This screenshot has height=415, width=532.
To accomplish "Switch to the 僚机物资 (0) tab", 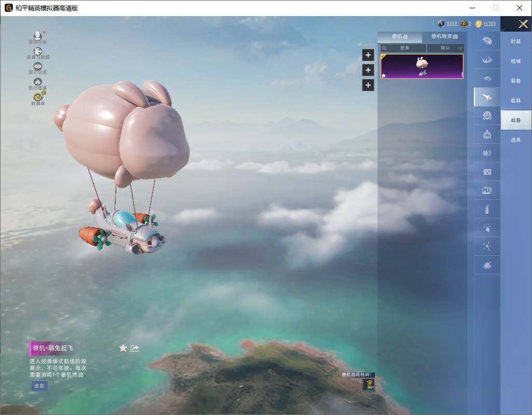I will click(444, 37).
